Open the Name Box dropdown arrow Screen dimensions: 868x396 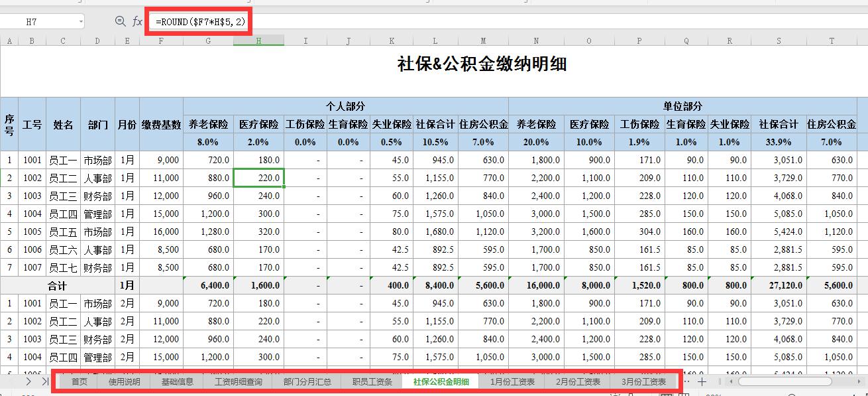[81, 21]
